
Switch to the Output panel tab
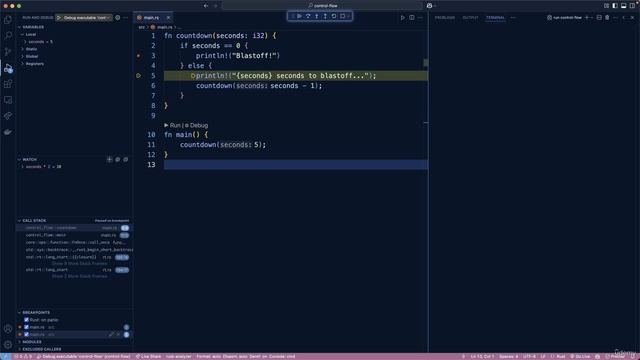(470, 18)
